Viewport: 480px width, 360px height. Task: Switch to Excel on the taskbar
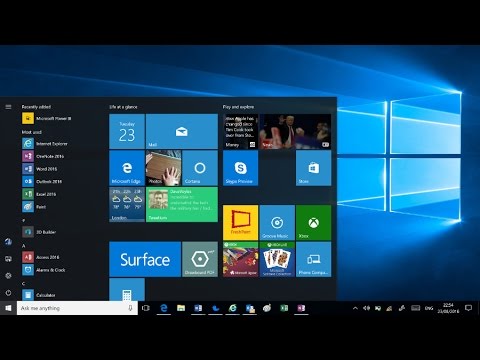point(284,308)
